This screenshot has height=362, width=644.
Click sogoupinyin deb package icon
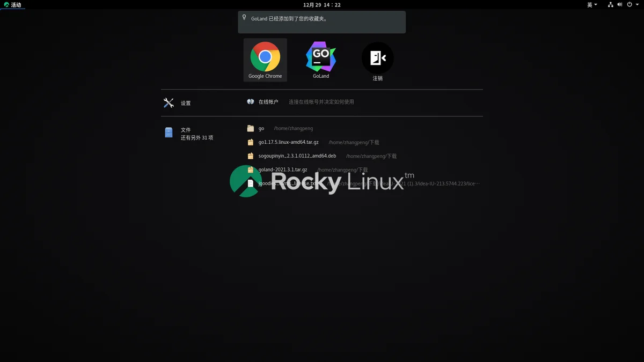(250, 156)
